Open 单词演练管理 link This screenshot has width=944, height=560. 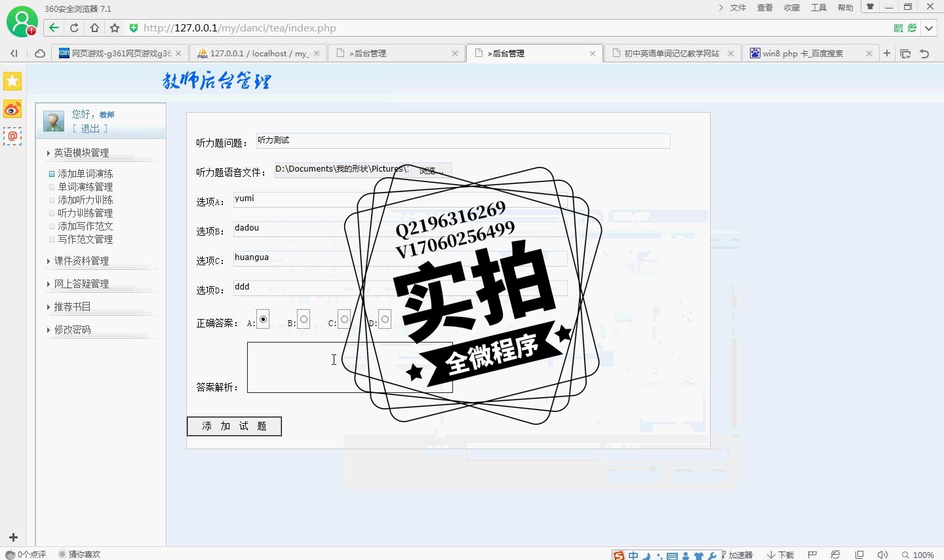click(x=85, y=187)
